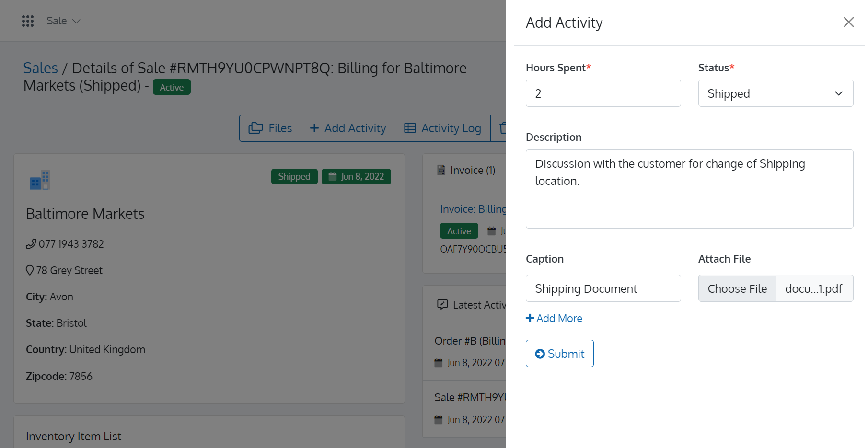Click the Hours Spent input field
Viewport: 868px width, 448px height.
(x=603, y=93)
